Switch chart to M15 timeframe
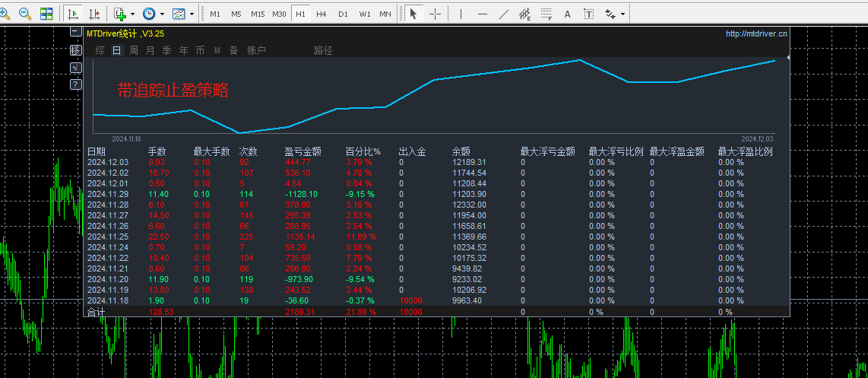This screenshot has width=868, height=378. tap(258, 14)
